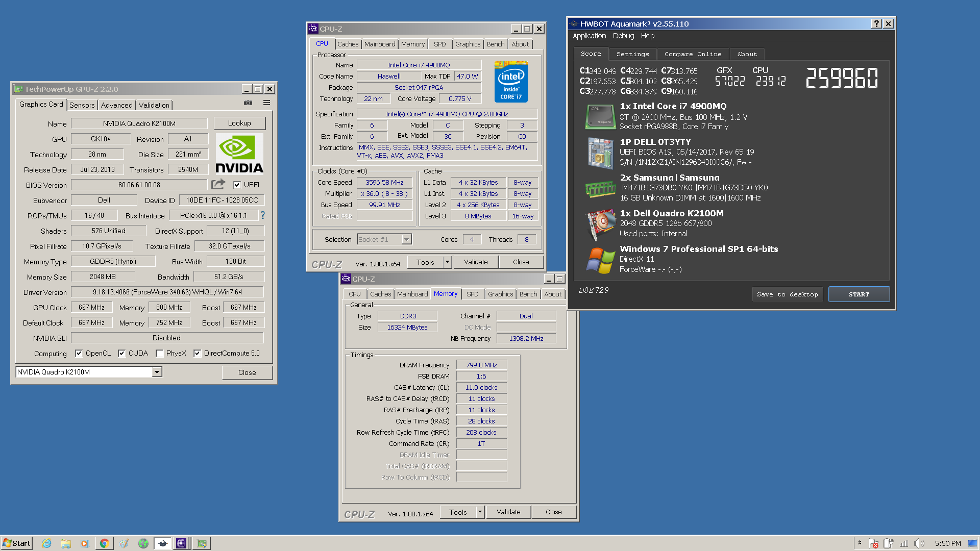The height and width of the screenshot is (551, 980).
Task: Click the Aquamark help question mark button
Action: (876, 23)
